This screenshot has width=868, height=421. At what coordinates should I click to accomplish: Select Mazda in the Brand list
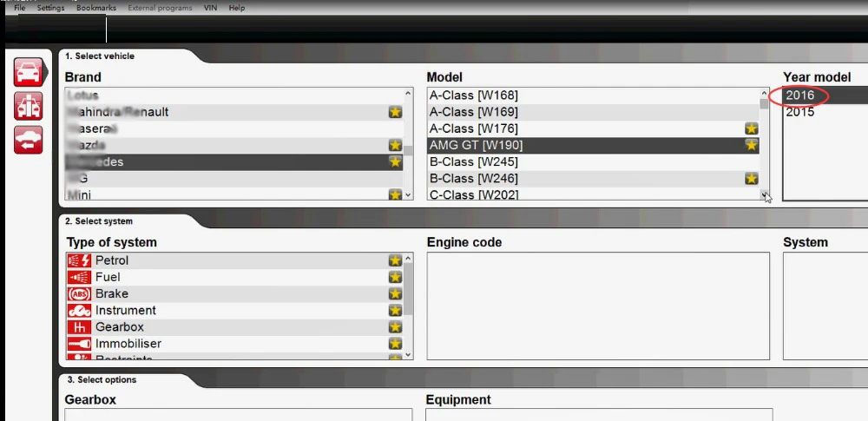pos(234,146)
